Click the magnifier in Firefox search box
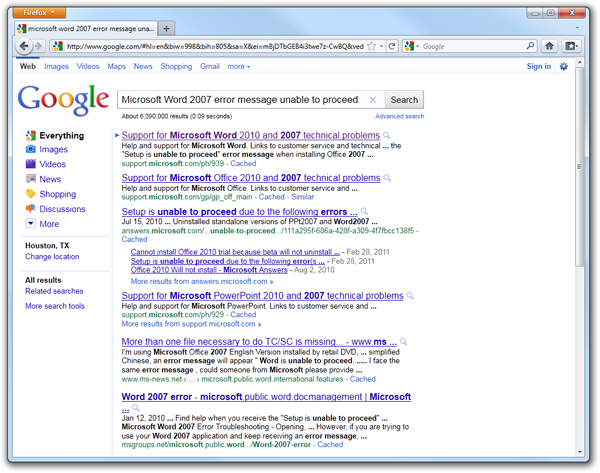 click(530, 46)
